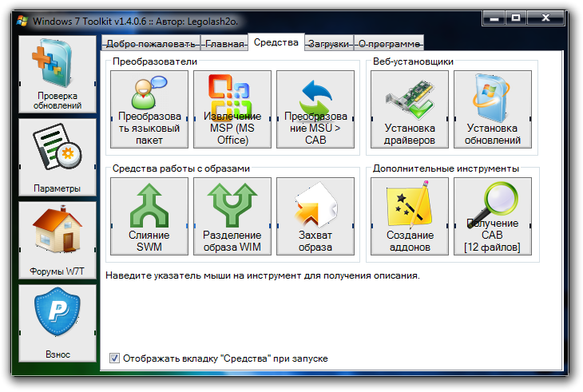The height and width of the screenshot is (392, 583).
Task: Open Разделение образа WIM tool
Action: tap(232, 216)
